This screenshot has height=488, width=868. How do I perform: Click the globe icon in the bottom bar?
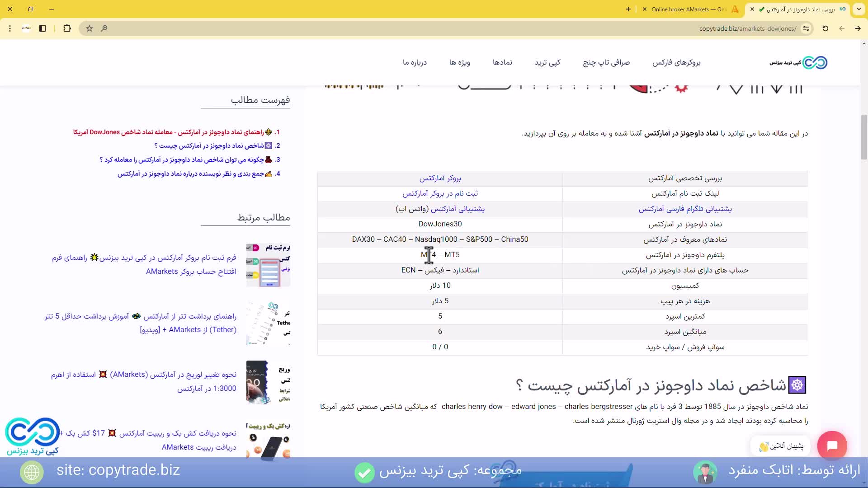coord(32,472)
